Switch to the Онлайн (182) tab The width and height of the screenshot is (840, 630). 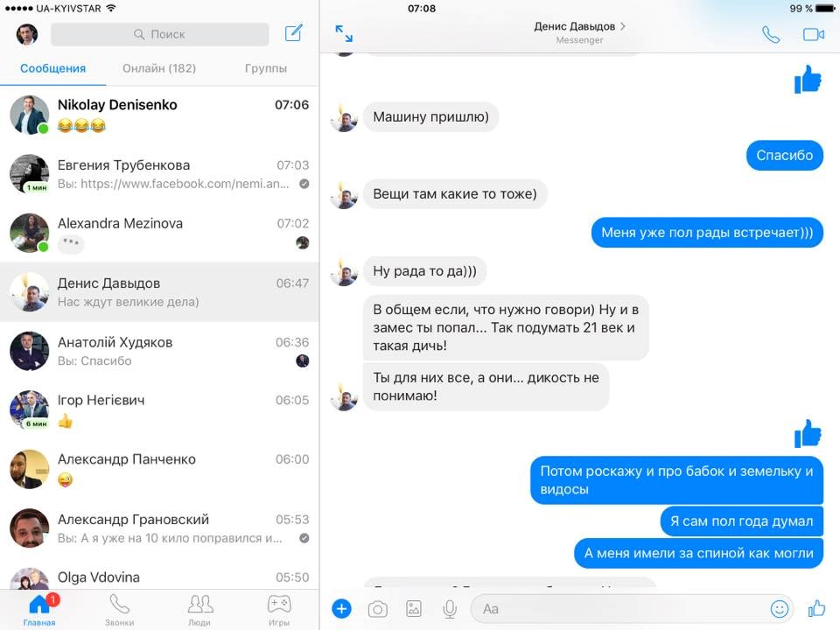click(x=159, y=68)
